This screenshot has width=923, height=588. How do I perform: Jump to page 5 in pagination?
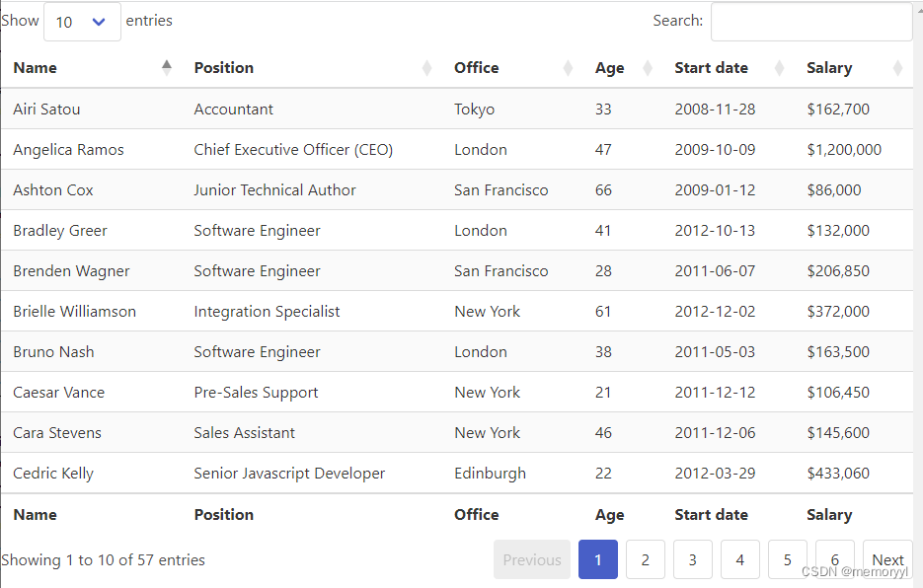[788, 559]
